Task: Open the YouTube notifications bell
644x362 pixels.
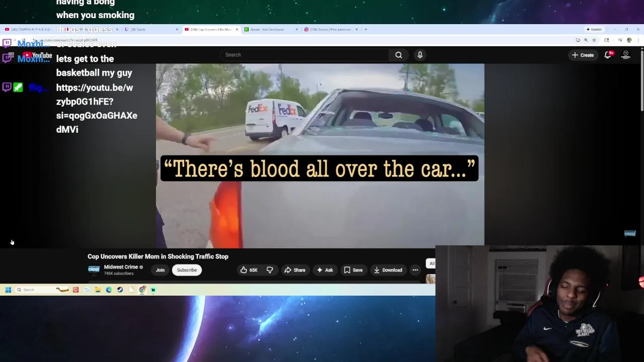Action: [608, 55]
